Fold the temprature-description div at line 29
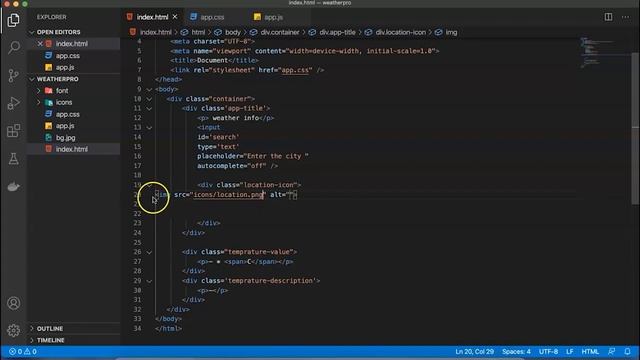 point(149,281)
